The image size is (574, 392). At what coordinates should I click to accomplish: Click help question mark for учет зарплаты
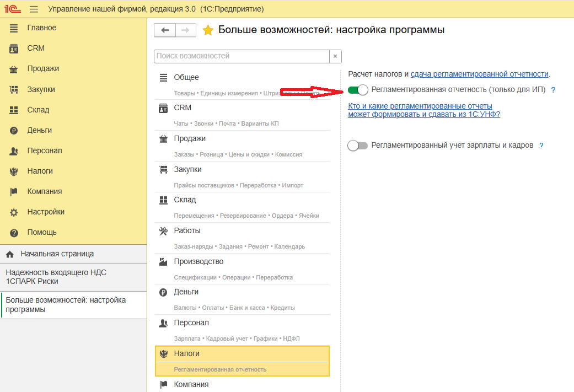(541, 146)
